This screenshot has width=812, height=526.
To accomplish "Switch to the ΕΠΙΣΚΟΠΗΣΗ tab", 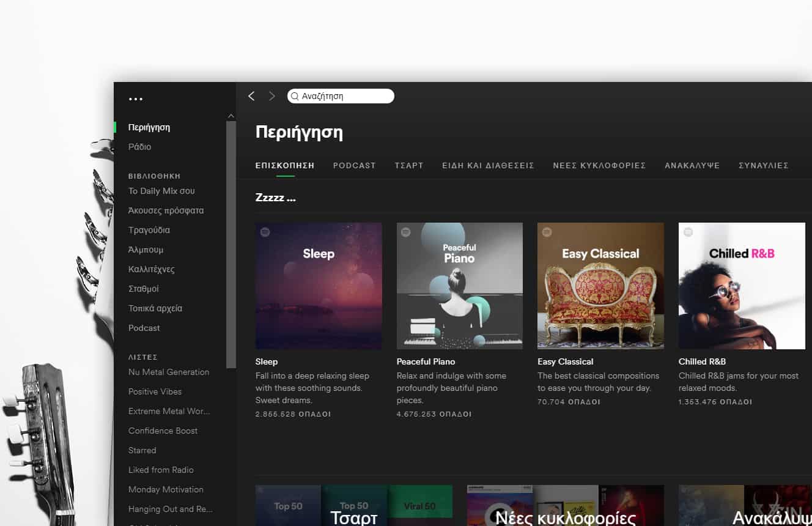I will (285, 165).
